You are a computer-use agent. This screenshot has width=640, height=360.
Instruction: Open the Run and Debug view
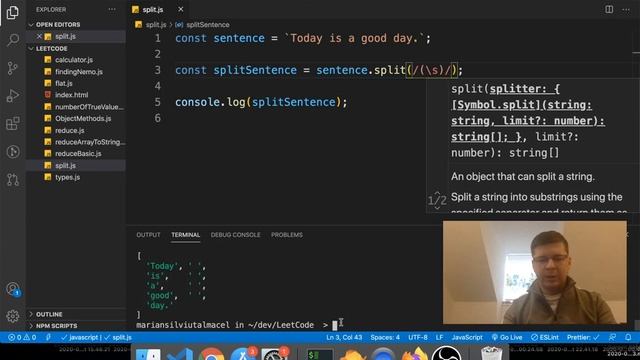click(x=13, y=96)
